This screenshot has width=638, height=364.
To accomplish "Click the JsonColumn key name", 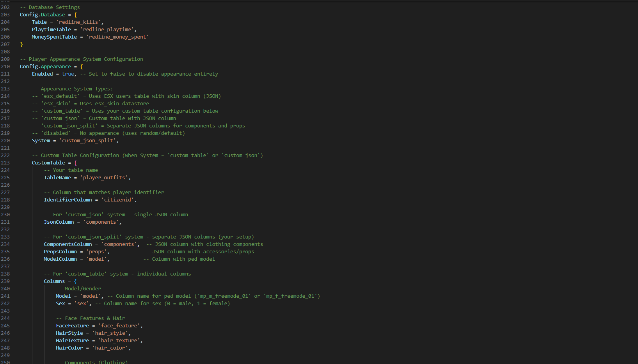I will coord(59,222).
